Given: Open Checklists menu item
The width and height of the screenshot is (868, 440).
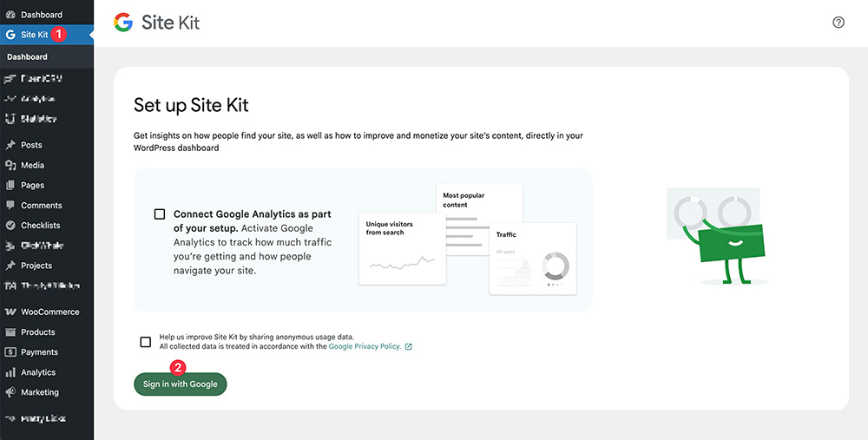Looking at the screenshot, I should (x=40, y=226).
